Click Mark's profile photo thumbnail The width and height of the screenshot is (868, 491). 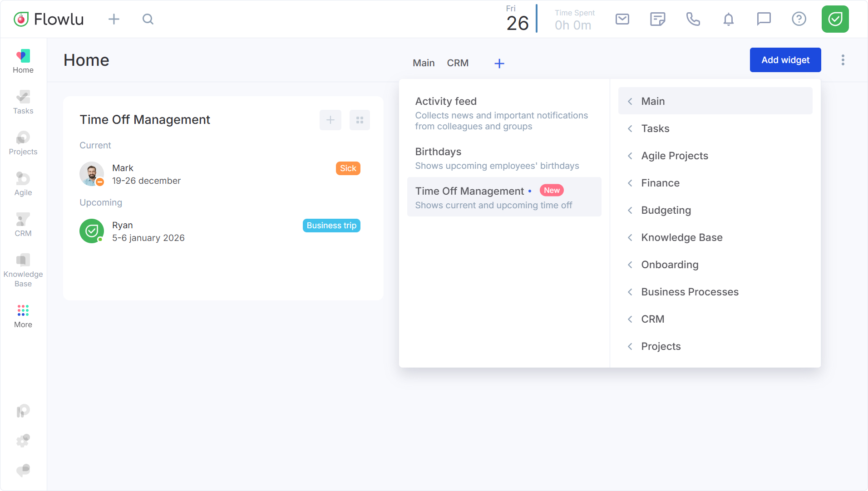click(92, 174)
